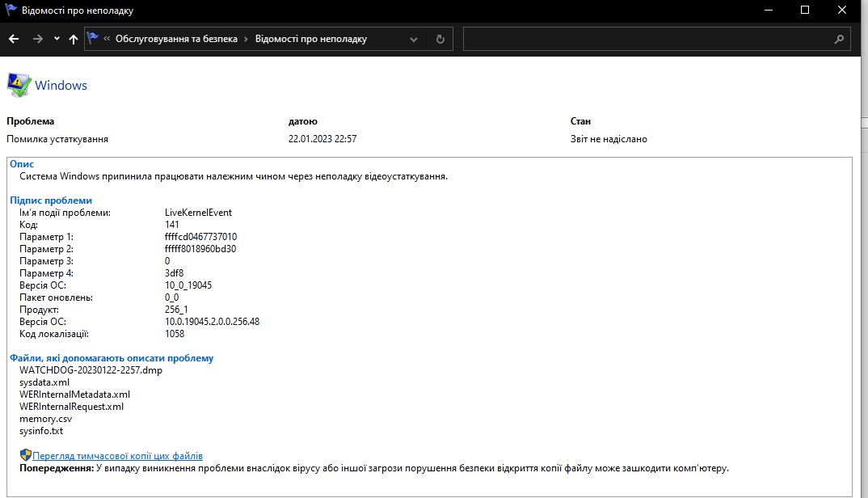Click the Підпис проблеми heading
The height and width of the screenshot is (498, 868).
tap(51, 200)
